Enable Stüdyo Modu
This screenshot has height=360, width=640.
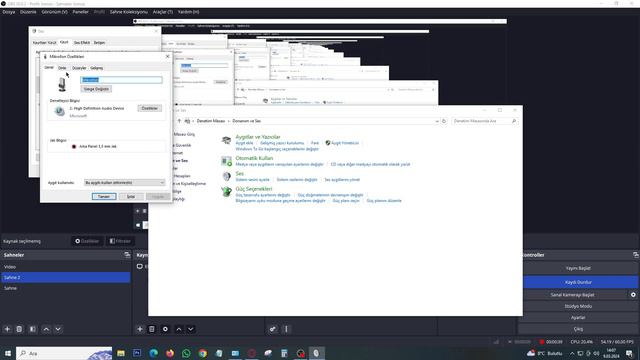578,306
